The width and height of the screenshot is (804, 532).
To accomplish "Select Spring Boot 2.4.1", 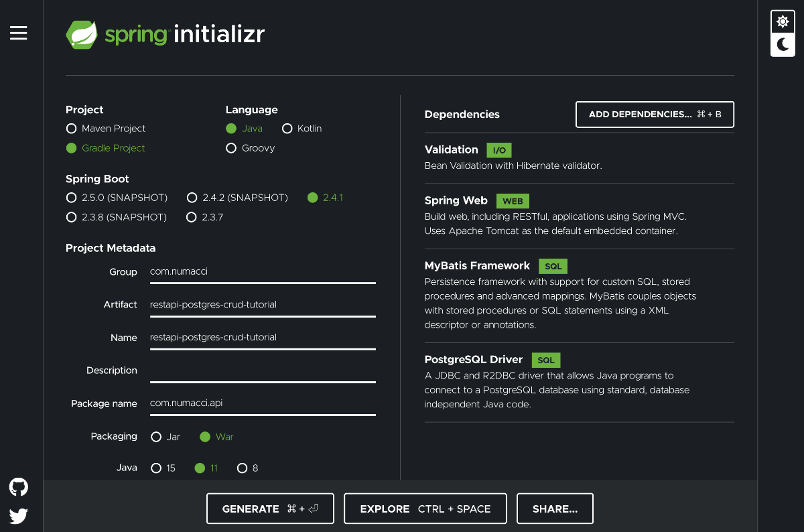I will [x=325, y=198].
